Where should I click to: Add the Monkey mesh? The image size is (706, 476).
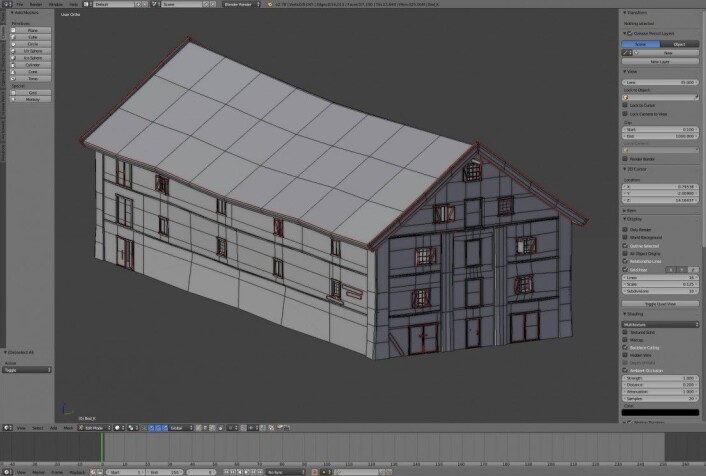coord(31,99)
